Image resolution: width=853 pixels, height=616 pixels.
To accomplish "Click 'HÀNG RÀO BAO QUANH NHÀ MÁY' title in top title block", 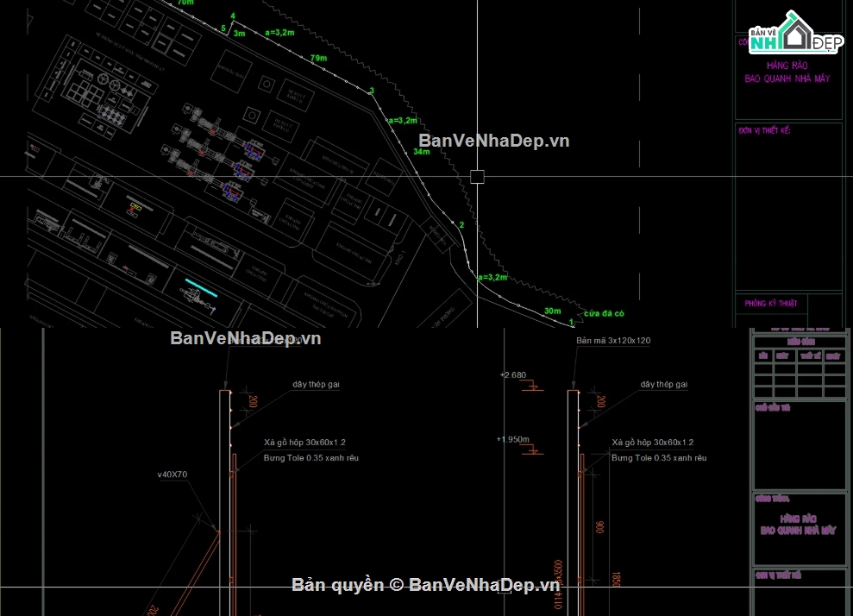I will coord(787,72).
